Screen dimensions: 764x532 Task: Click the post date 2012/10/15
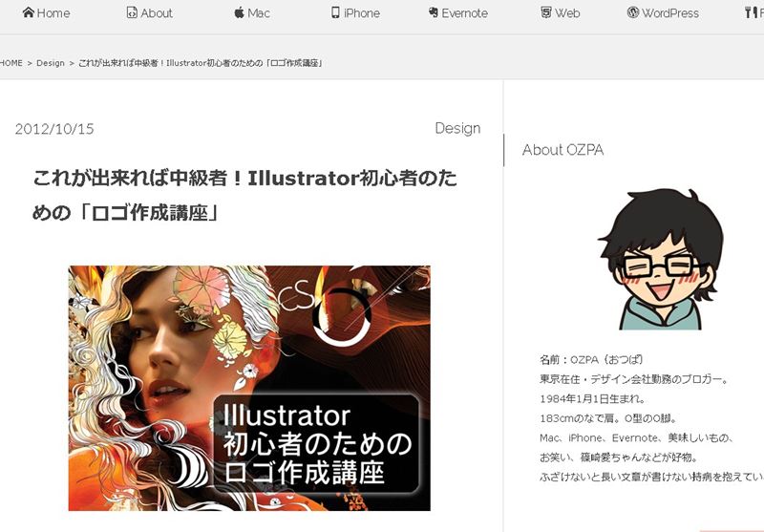[54, 129]
